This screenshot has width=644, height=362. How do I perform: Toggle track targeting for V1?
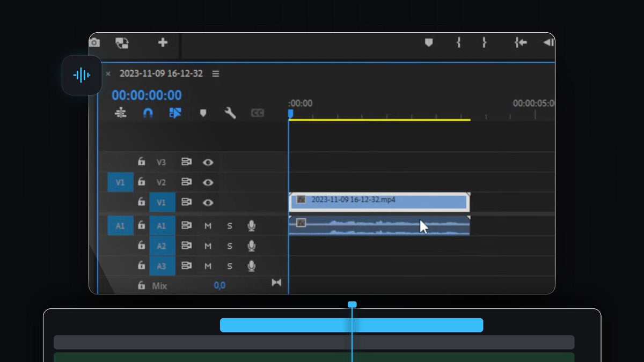[x=162, y=203]
